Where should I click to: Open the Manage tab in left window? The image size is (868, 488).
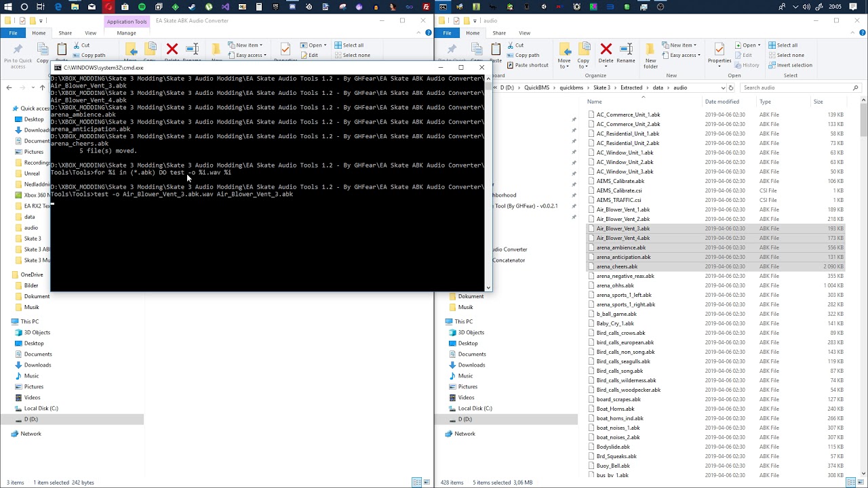click(126, 33)
